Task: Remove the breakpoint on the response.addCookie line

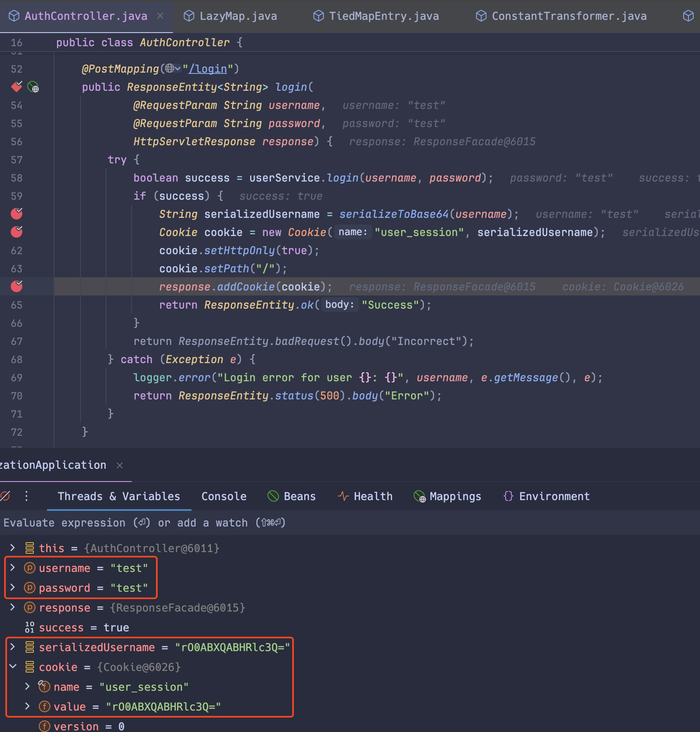Action: [x=17, y=286]
